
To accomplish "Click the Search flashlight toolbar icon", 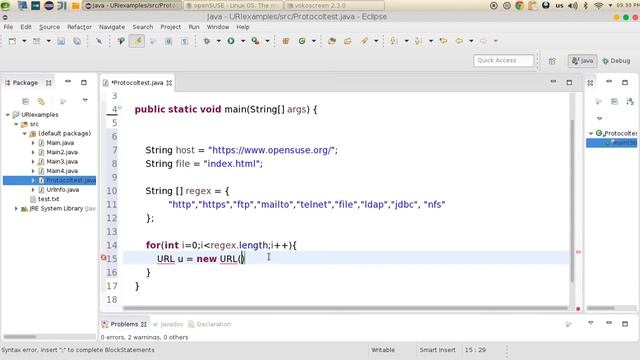I will tap(364, 41).
